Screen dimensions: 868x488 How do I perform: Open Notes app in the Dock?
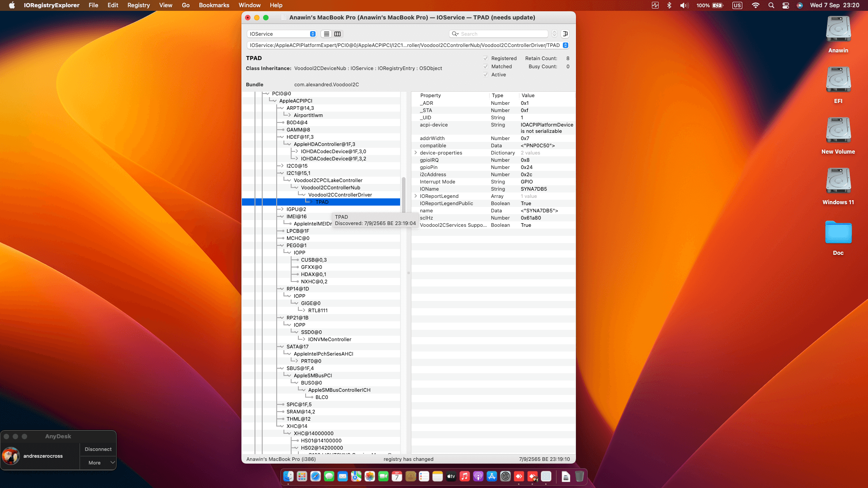click(438, 476)
